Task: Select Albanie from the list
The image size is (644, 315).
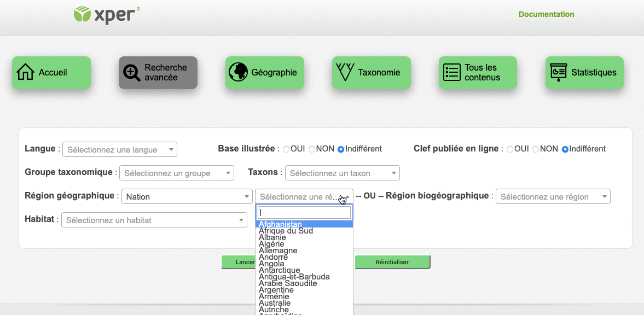Action: (x=304, y=237)
